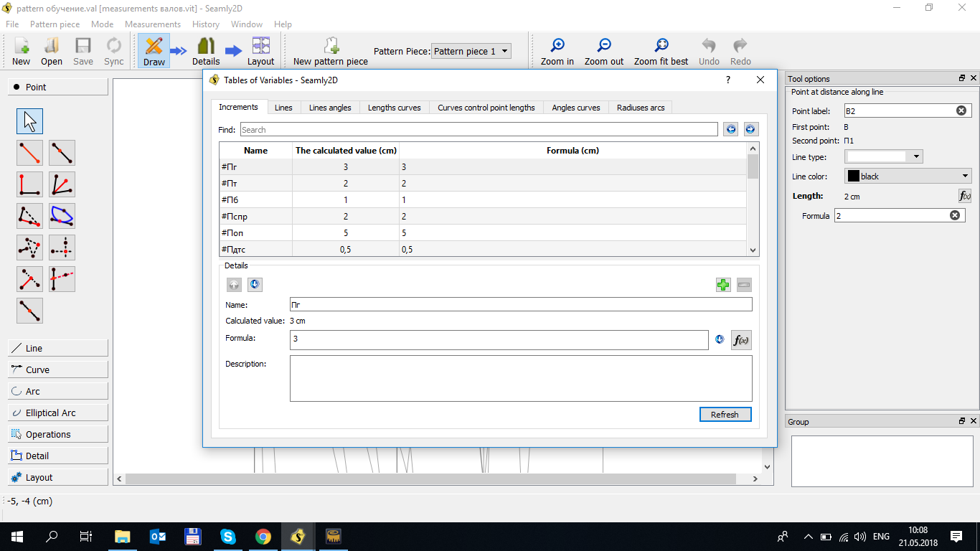Viewport: 980px width, 551px height.
Task: Switch to Draw mode
Action: [154, 52]
